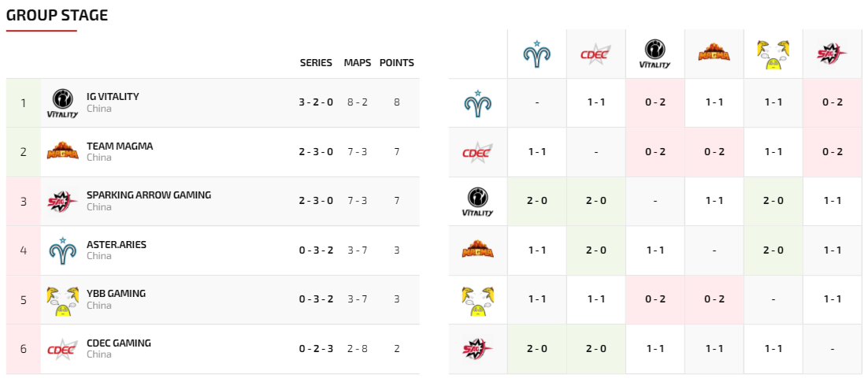This screenshot has width=868, height=382.
Task: Select IG Vitality logo in crosstable left column
Action: pyautogui.click(x=478, y=202)
